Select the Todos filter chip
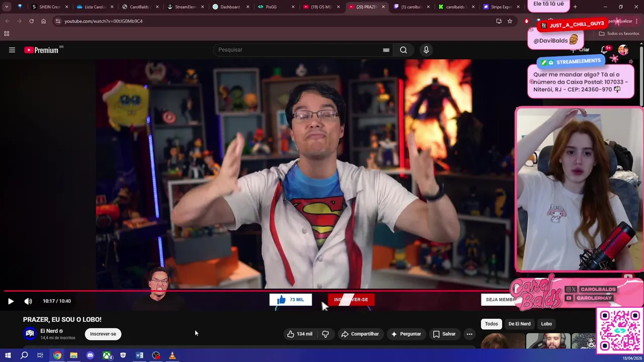 click(x=492, y=324)
